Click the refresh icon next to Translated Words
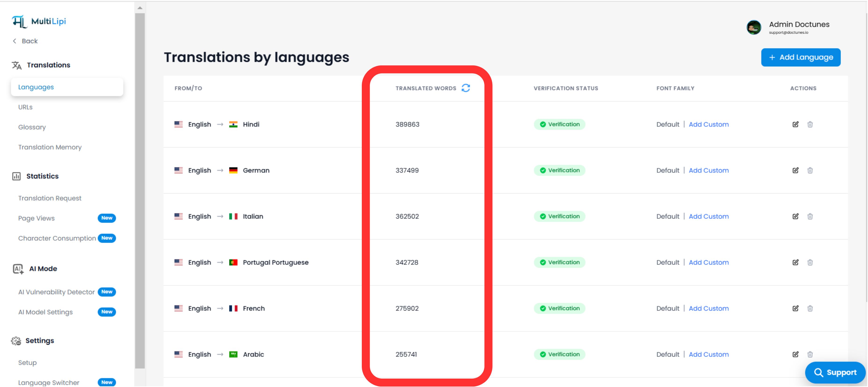 click(466, 88)
